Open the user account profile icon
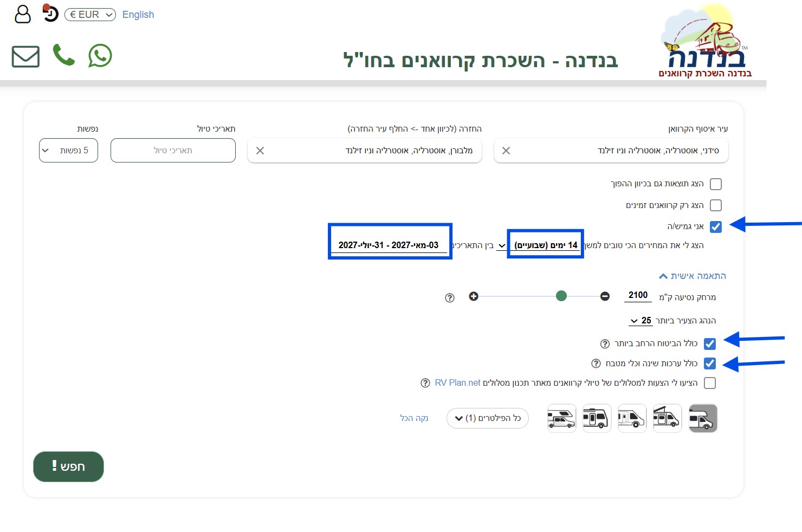The width and height of the screenshot is (802, 532). click(x=23, y=15)
